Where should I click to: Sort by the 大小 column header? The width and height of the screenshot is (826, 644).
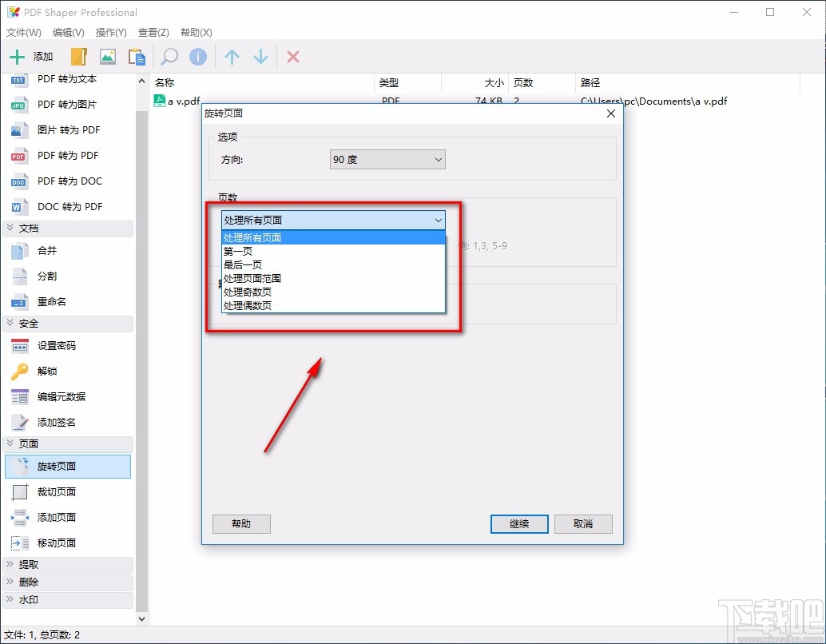[475, 83]
